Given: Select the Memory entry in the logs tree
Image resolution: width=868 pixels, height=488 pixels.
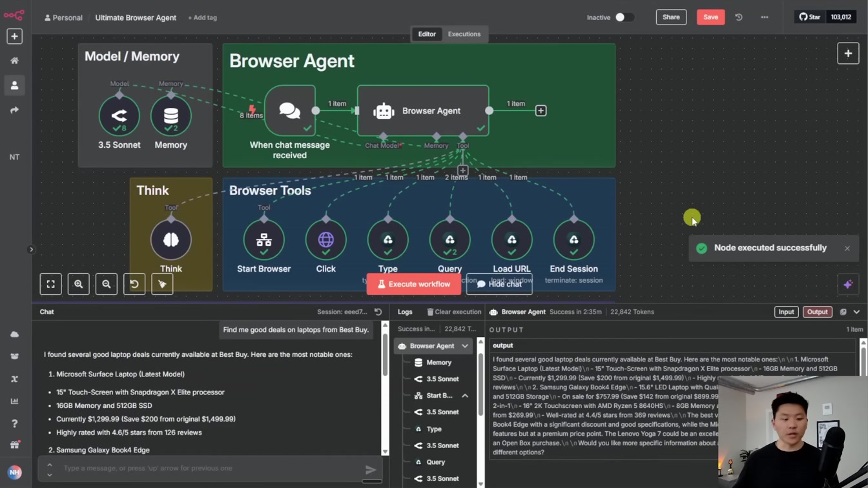Looking at the screenshot, I should 439,363.
